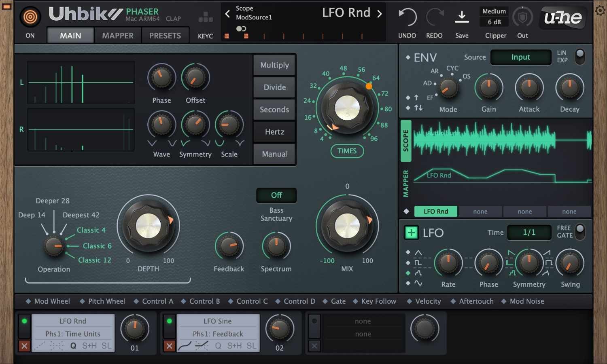
Task: Open the ENV Source Input selector
Action: pos(520,57)
